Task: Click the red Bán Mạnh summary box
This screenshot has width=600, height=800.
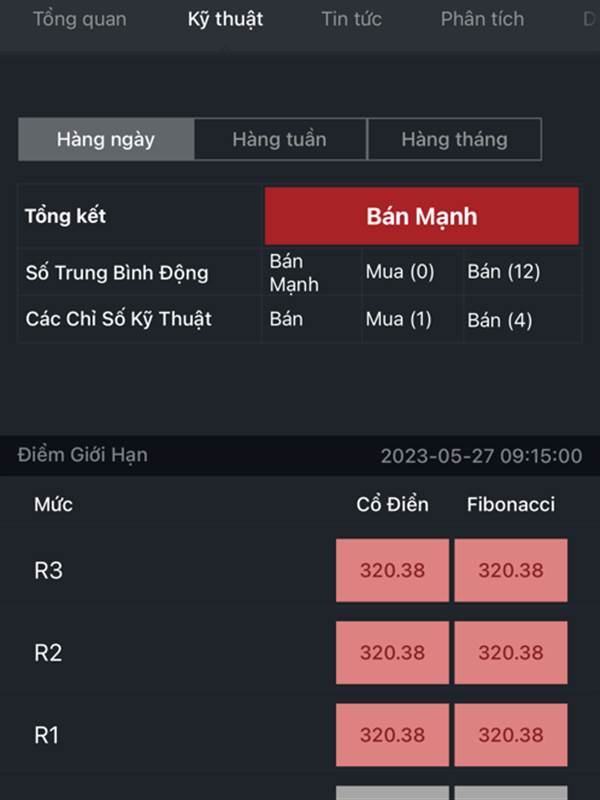Action: click(x=421, y=216)
